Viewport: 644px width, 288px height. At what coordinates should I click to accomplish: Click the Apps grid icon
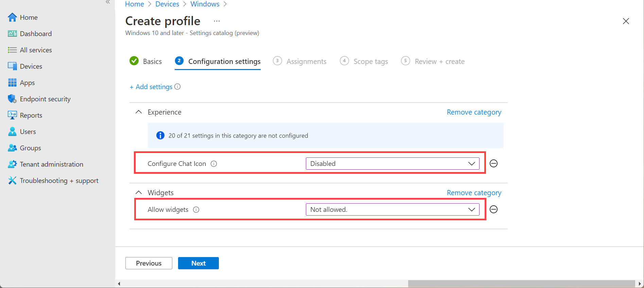click(13, 83)
